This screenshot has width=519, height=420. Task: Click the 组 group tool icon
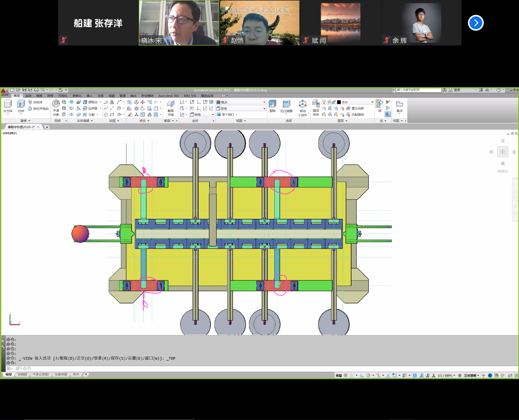click(x=379, y=104)
